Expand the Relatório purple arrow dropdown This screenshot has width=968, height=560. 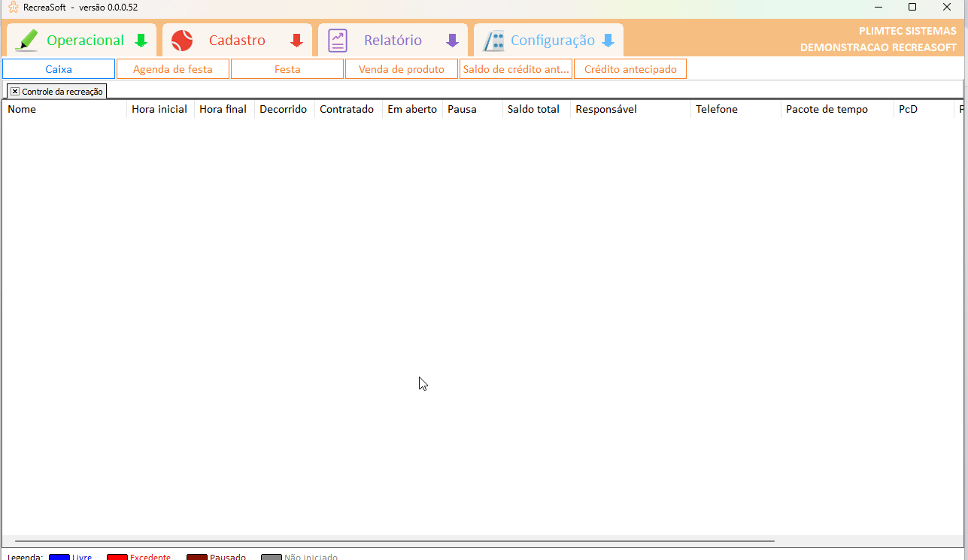pos(452,41)
